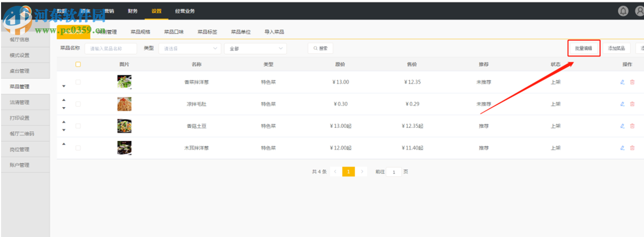
Task: Move 香菇土豆 row down with arrow
Action: pos(64,130)
